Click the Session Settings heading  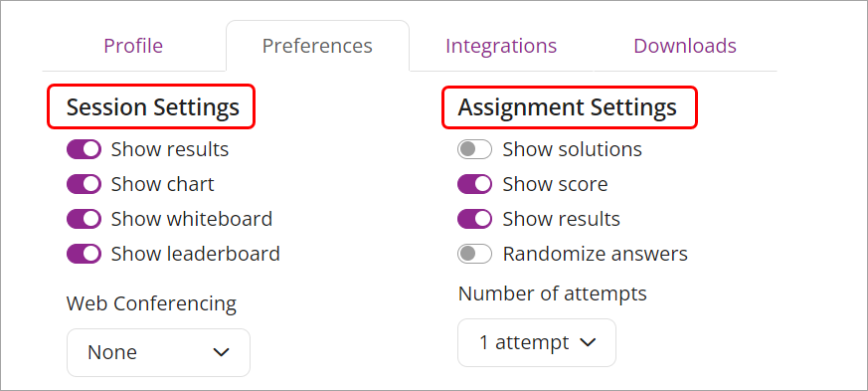coord(153,106)
